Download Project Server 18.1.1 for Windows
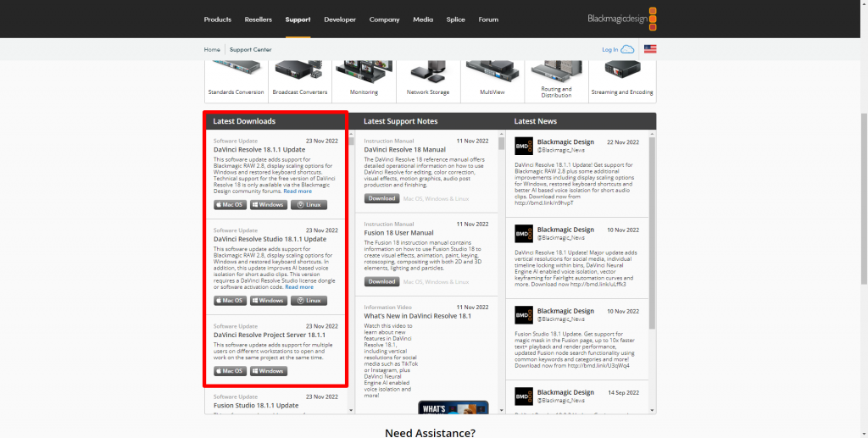Image resolution: width=868 pixels, height=438 pixels. click(x=269, y=371)
